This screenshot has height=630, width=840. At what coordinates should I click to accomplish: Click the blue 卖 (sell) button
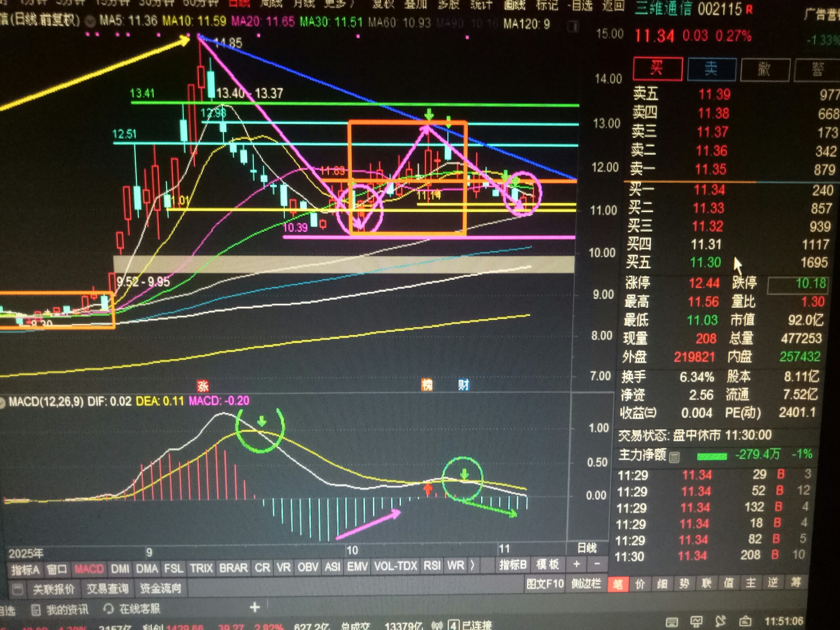tap(711, 69)
